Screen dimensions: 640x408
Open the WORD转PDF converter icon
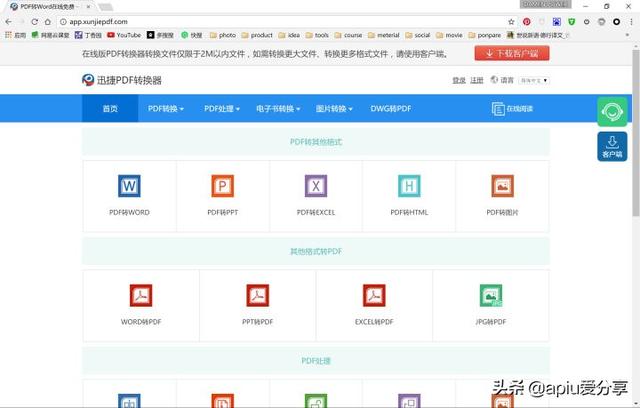(141, 295)
